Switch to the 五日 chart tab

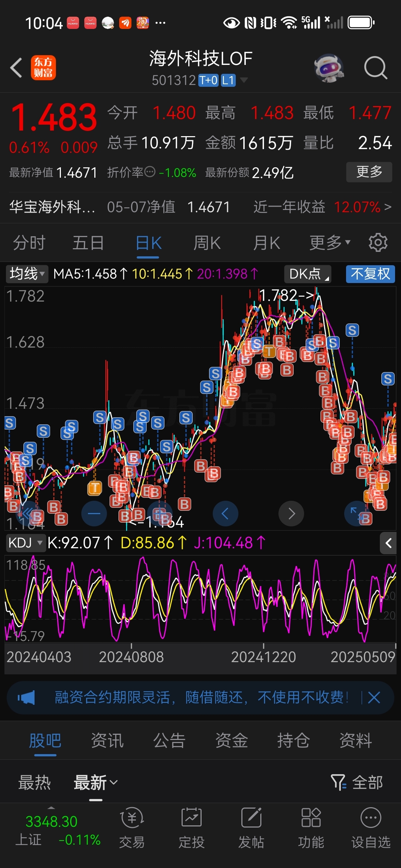coord(88,243)
